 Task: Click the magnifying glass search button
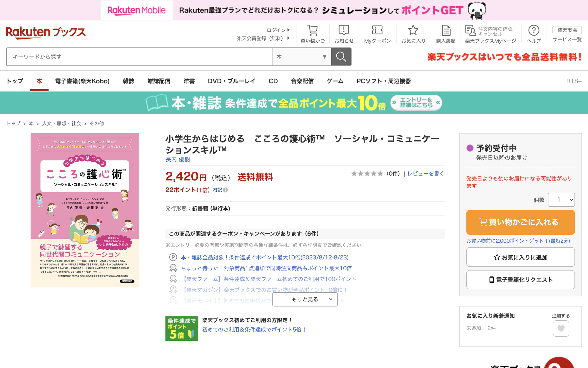(x=341, y=57)
